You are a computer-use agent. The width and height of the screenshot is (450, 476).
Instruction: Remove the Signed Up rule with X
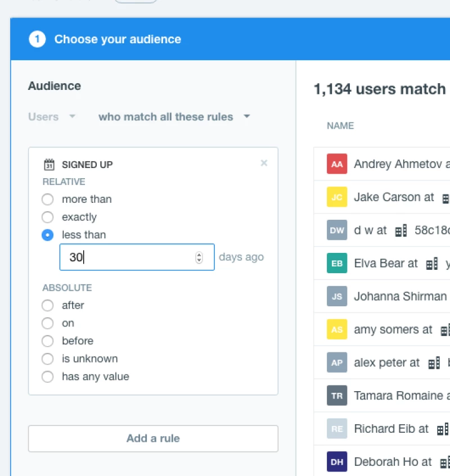pos(264,163)
